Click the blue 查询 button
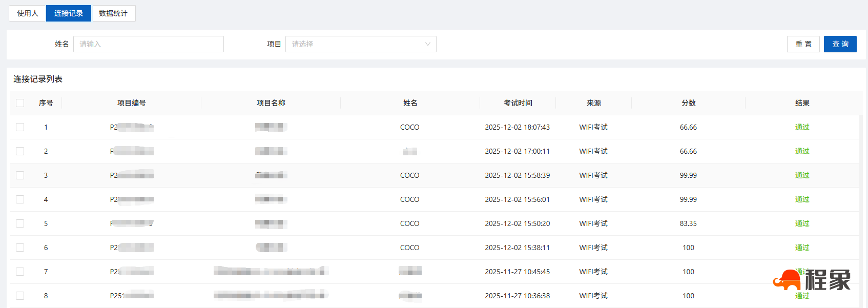Viewport: 868px width, 308px height. coord(840,44)
